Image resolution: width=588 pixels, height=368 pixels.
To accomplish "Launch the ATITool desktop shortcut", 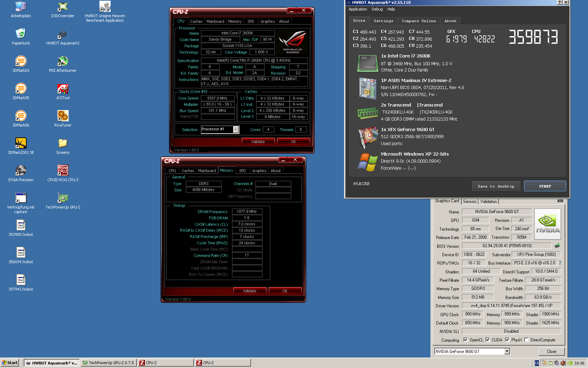I will 63,91.
